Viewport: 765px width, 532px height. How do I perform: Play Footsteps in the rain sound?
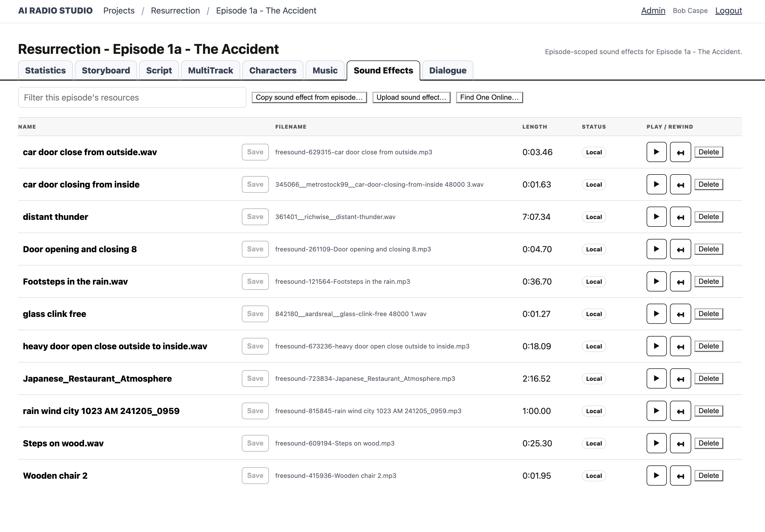click(656, 281)
